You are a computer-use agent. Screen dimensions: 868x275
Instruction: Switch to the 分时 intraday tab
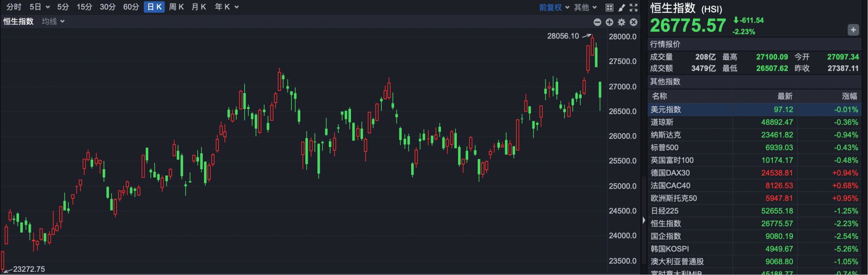coord(14,7)
